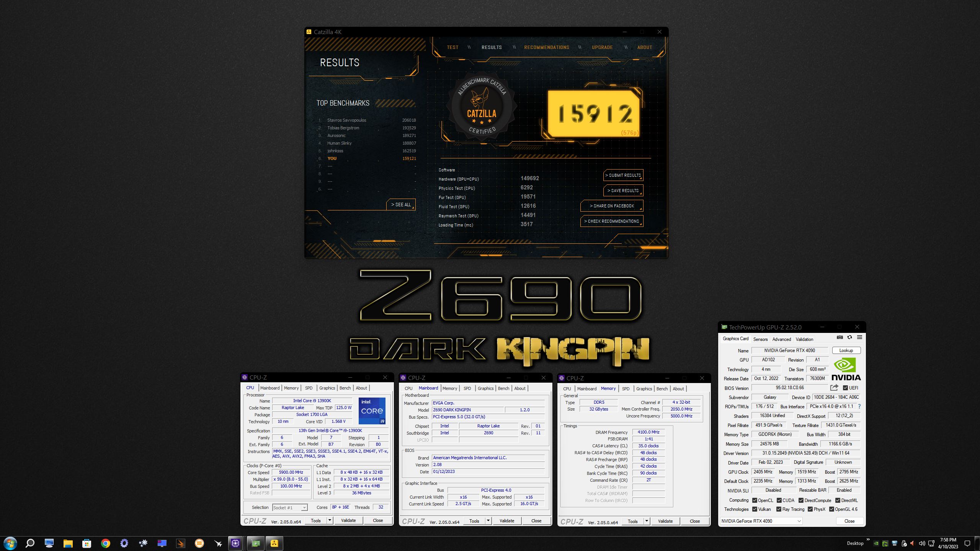Click the GPU-Z Name field
980x551 pixels.
pos(789,350)
